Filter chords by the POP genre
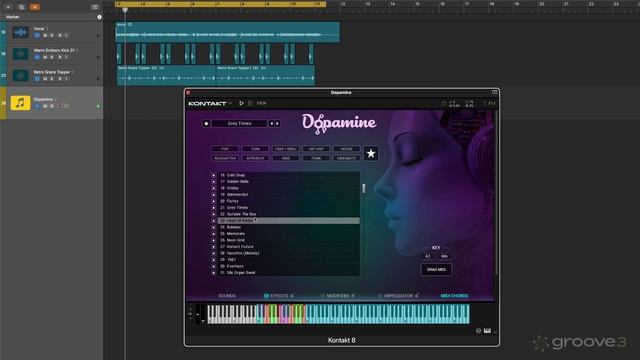 pyautogui.click(x=225, y=149)
